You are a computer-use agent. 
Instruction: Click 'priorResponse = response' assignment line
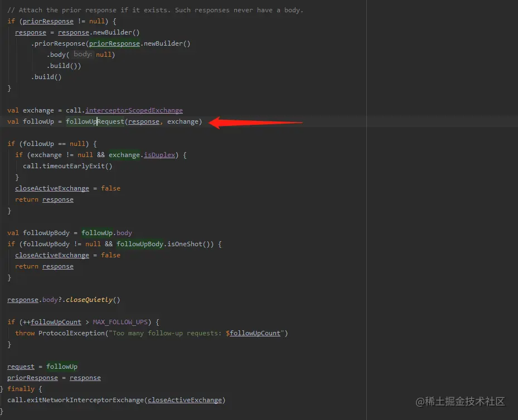pyautogui.click(x=54, y=378)
